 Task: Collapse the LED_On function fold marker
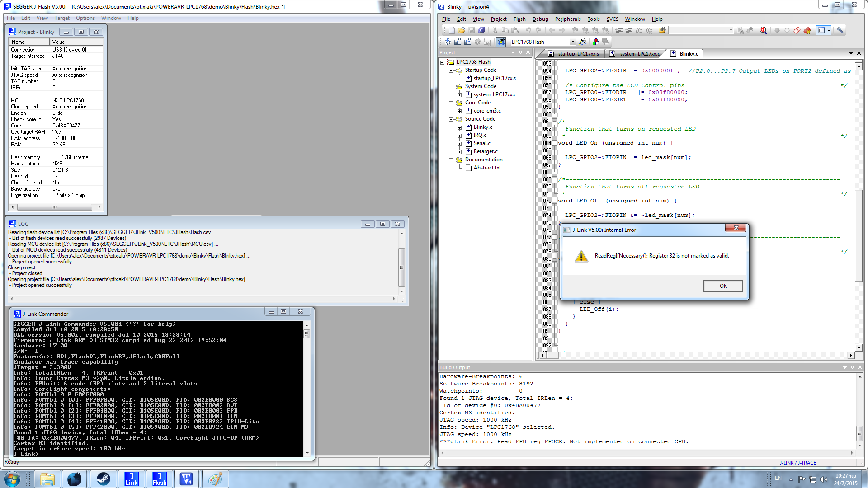point(554,143)
